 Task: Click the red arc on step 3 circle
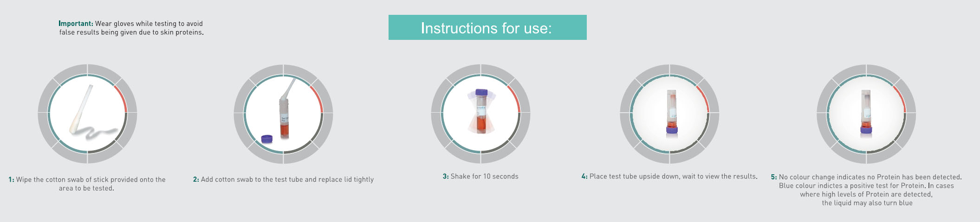coord(515,95)
